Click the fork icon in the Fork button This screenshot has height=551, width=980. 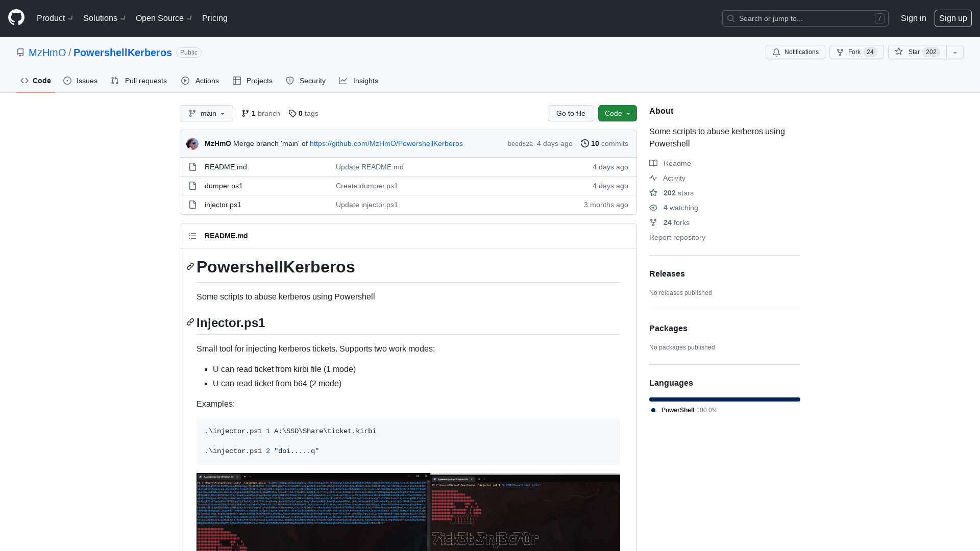pyautogui.click(x=840, y=52)
